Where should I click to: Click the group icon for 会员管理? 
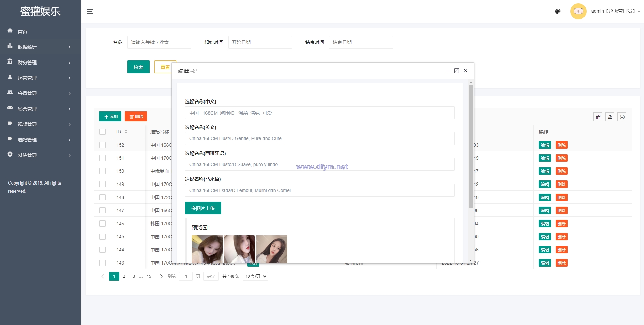[10, 92]
